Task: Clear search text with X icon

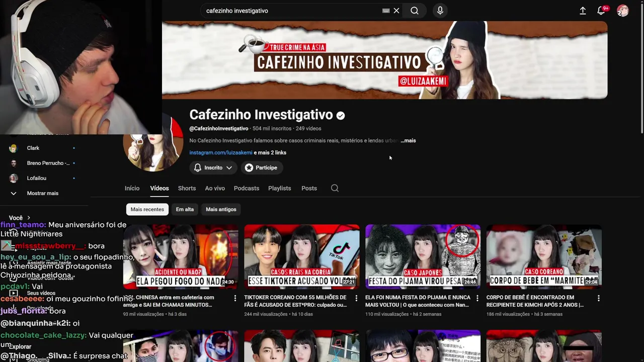Action: (x=396, y=11)
